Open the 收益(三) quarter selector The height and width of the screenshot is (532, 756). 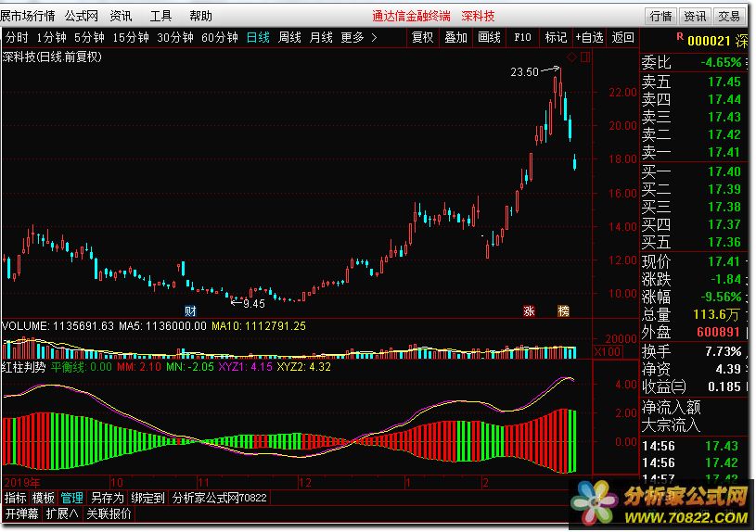666,386
